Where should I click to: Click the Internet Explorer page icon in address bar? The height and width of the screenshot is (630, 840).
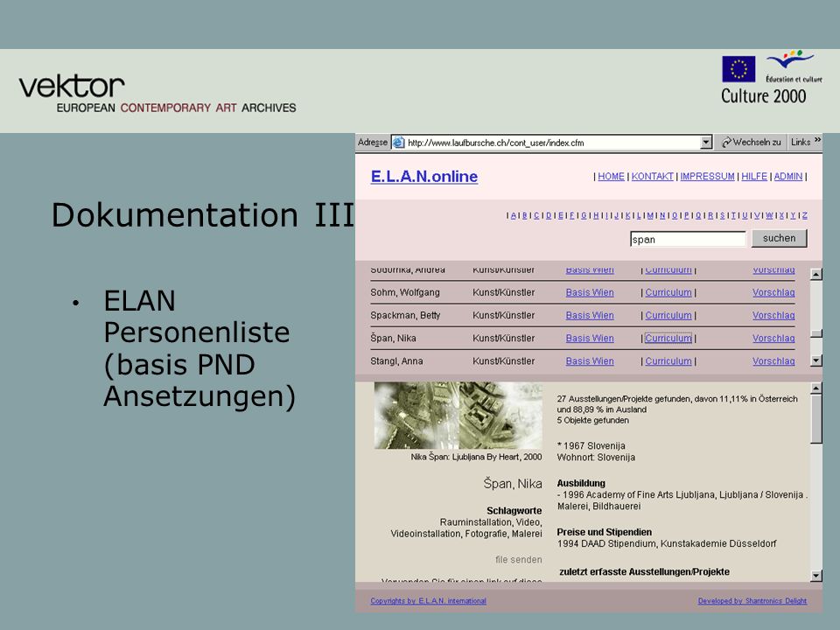pos(399,143)
